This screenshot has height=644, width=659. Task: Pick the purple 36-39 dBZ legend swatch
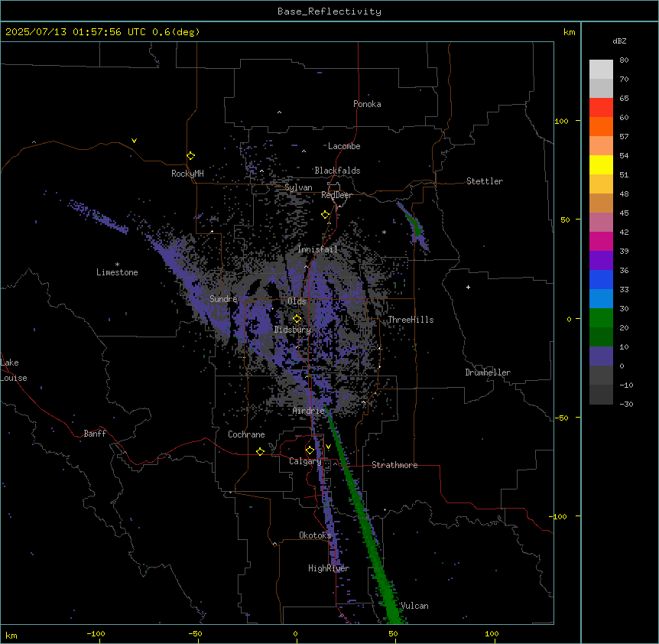coord(601,261)
